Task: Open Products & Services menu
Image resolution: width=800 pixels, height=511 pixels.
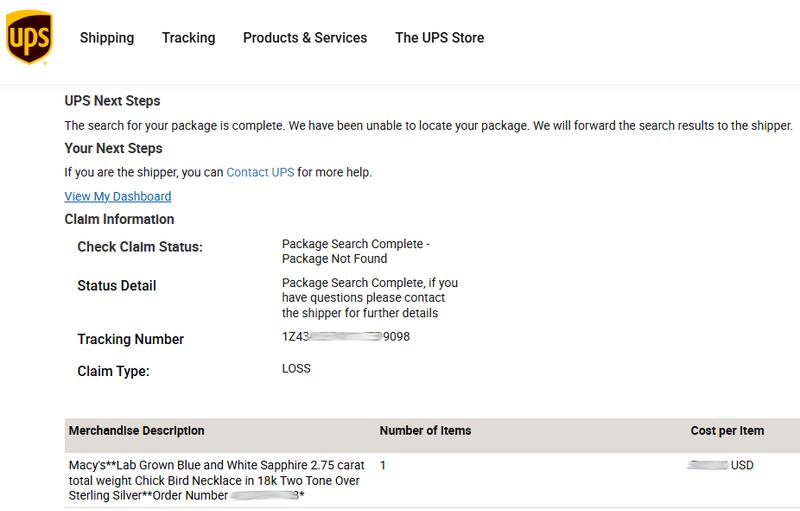Action: click(x=305, y=38)
